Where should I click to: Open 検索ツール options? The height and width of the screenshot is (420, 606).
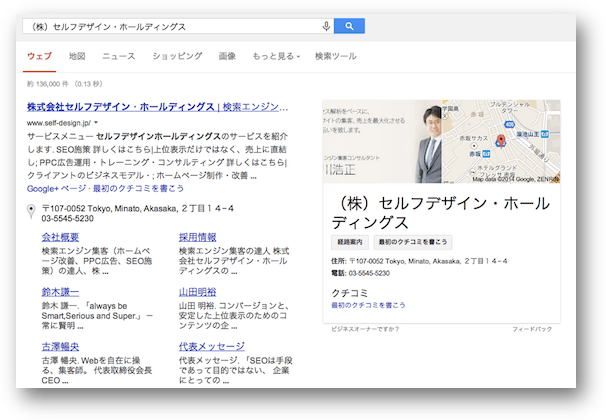pos(335,56)
